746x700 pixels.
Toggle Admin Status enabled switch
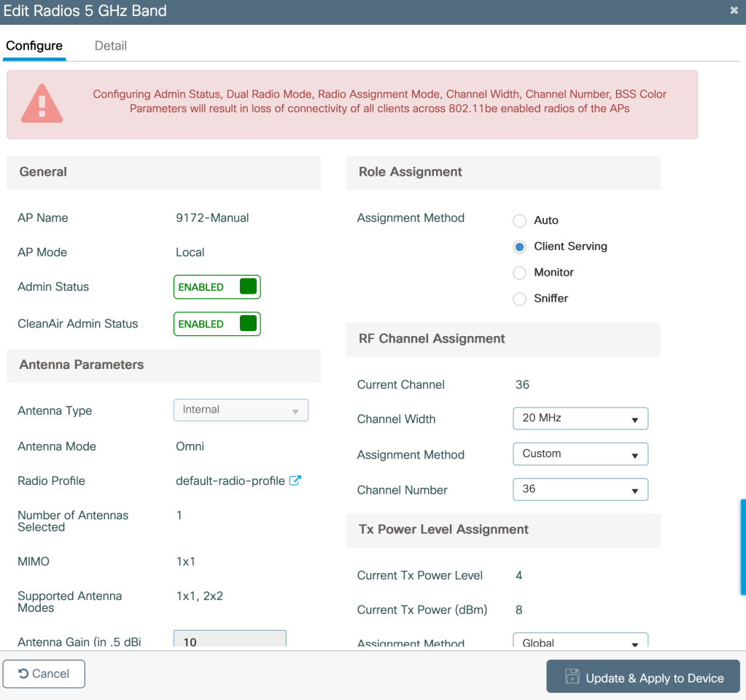[217, 287]
